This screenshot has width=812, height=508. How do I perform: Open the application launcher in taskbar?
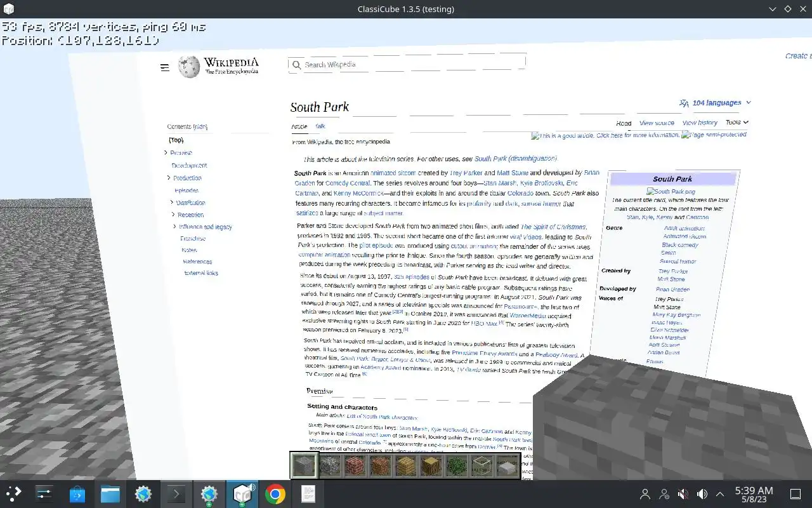(x=14, y=493)
